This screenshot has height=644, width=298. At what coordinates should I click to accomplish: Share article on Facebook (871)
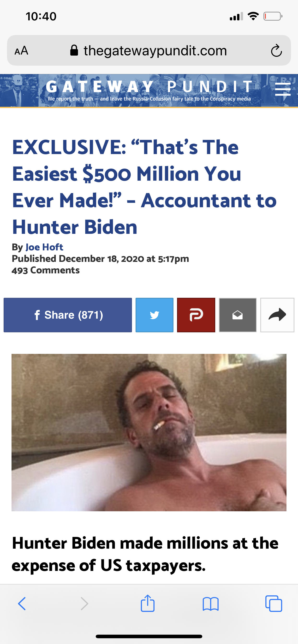[x=68, y=315]
